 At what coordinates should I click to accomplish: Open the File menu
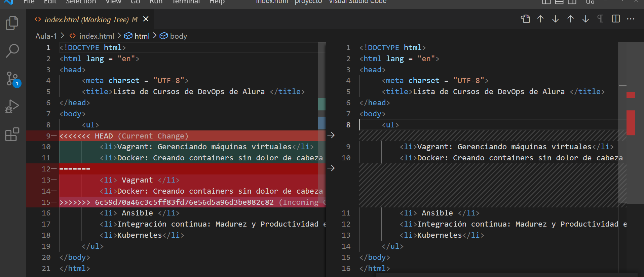pyautogui.click(x=29, y=2)
